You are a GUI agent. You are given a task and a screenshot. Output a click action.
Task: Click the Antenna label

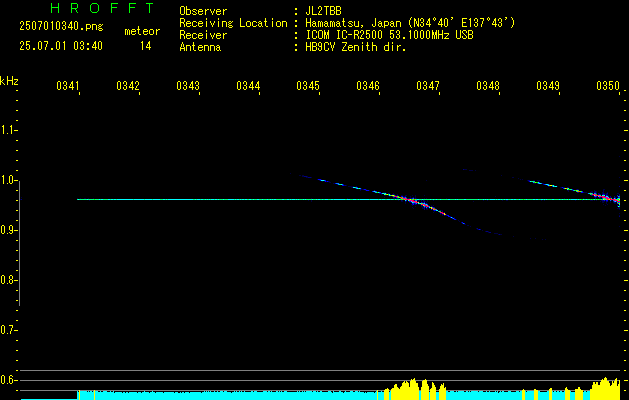pyautogui.click(x=200, y=47)
